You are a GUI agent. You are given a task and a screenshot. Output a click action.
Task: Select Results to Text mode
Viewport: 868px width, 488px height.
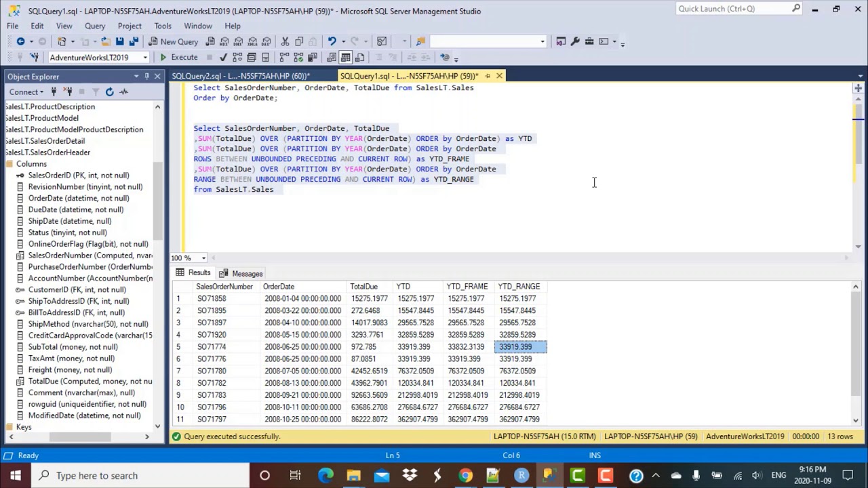[332, 58]
